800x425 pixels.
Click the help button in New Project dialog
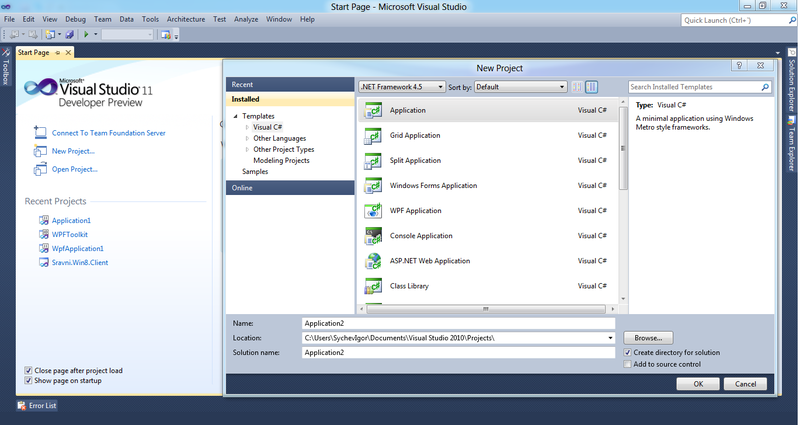[739, 65]
